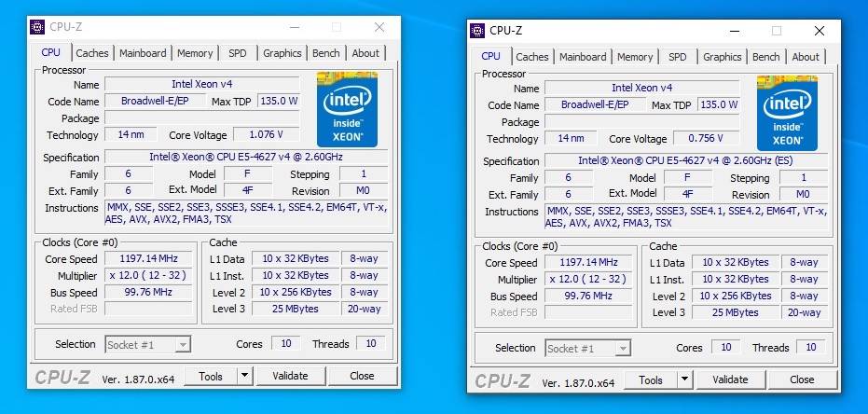Click the Intel Xeon logo in right window
The image size is (868, 414).
click(x=787, y=113)
